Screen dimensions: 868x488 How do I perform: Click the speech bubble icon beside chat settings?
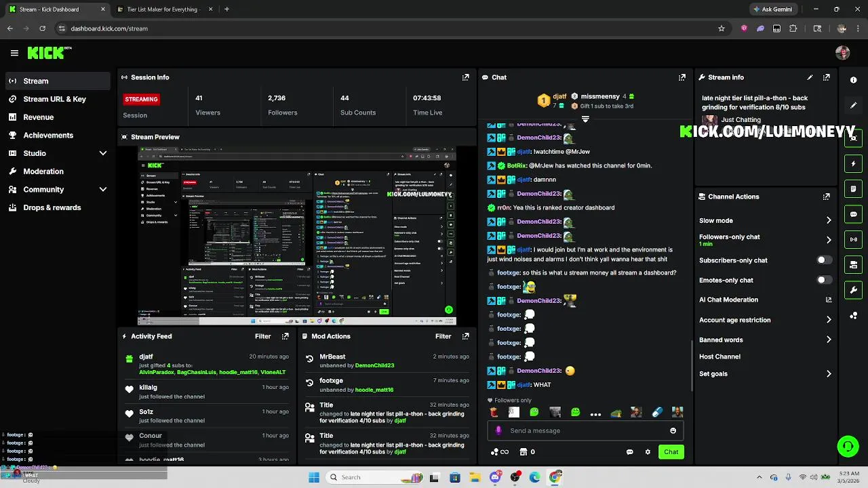[629, 452]
